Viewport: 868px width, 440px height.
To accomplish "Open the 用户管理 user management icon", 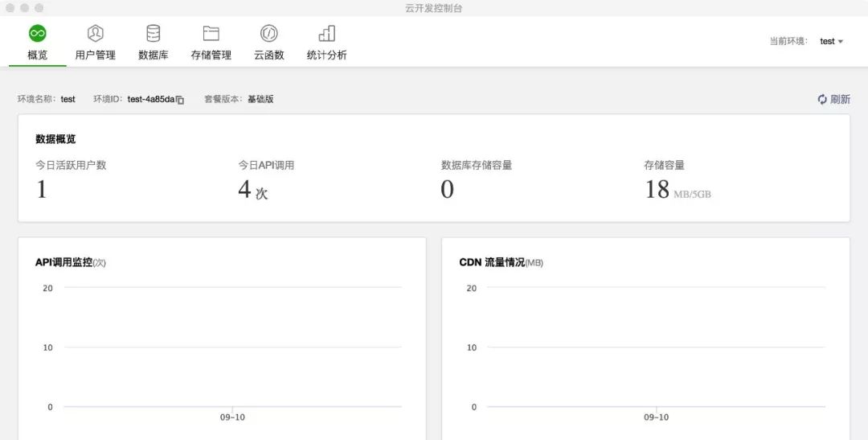I will pyautogui.click(x=95, y=33).
